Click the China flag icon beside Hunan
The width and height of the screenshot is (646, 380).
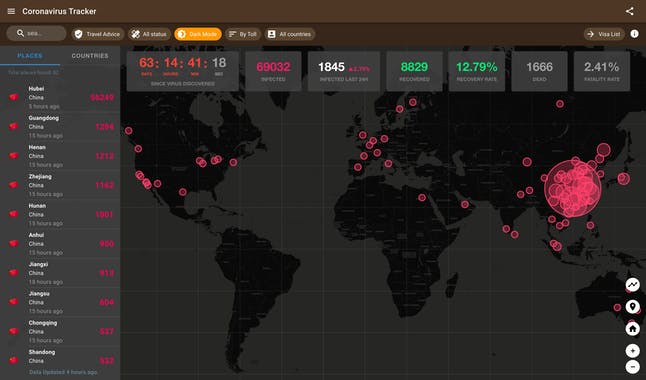click(14, 214)
